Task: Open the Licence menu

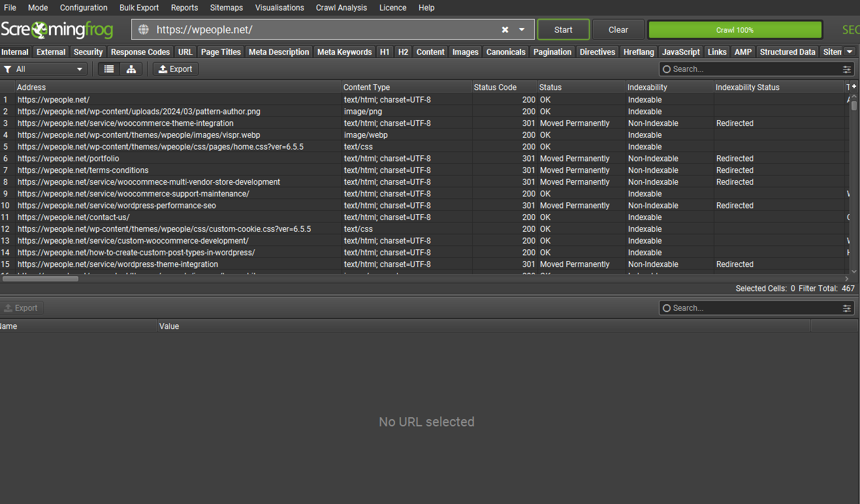Action: coord(392,8)
